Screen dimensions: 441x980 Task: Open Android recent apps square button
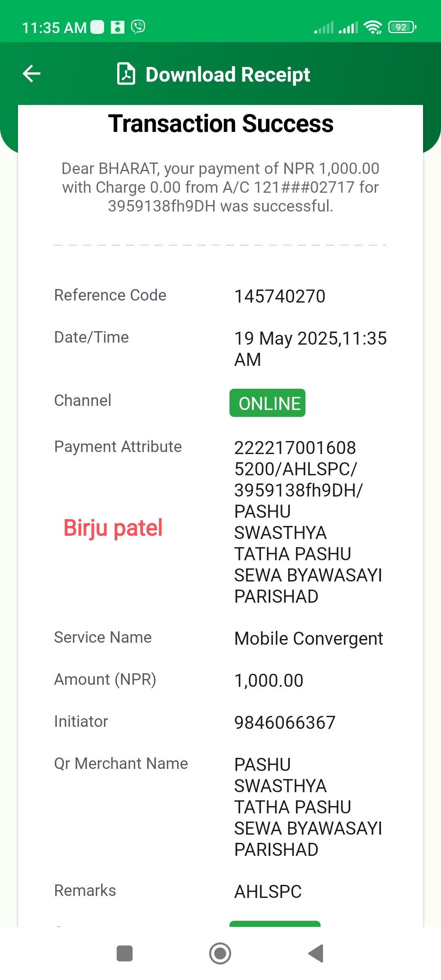point(125,953)
